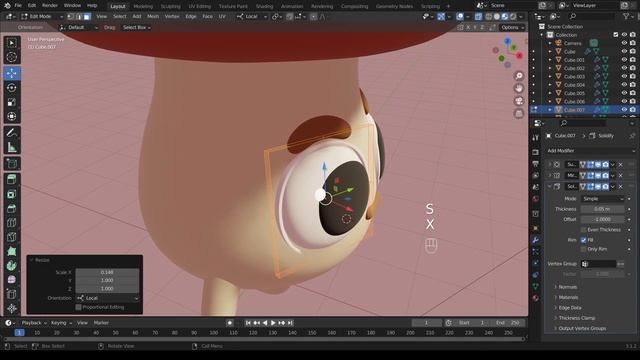The height and width of the screenshot is (360, 640).
Task: Select the Add Cube tool
Action: (x=12, y=164)
